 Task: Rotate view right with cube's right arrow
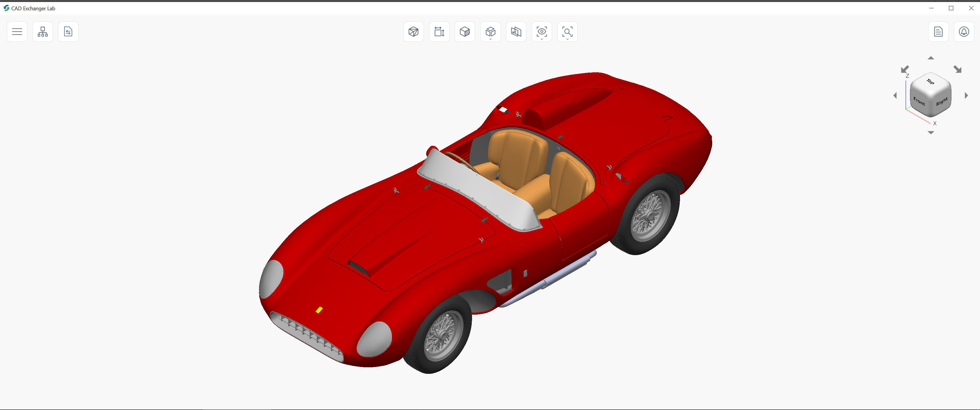coord(966,95)
